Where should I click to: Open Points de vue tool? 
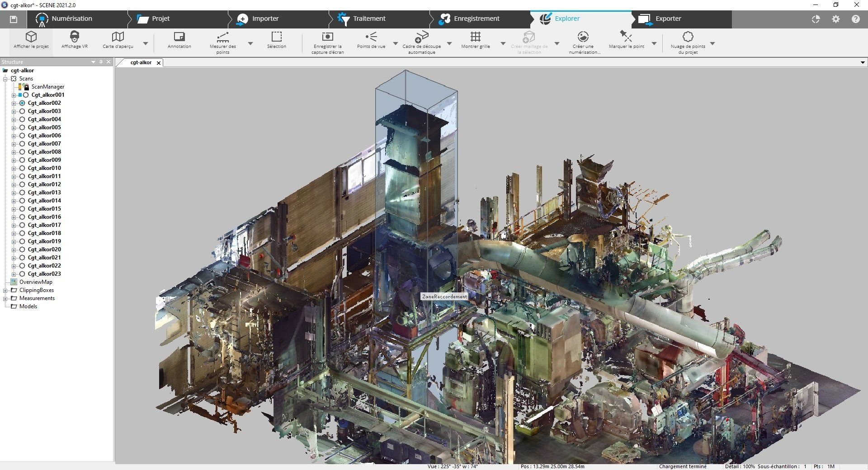click(371, 40)
